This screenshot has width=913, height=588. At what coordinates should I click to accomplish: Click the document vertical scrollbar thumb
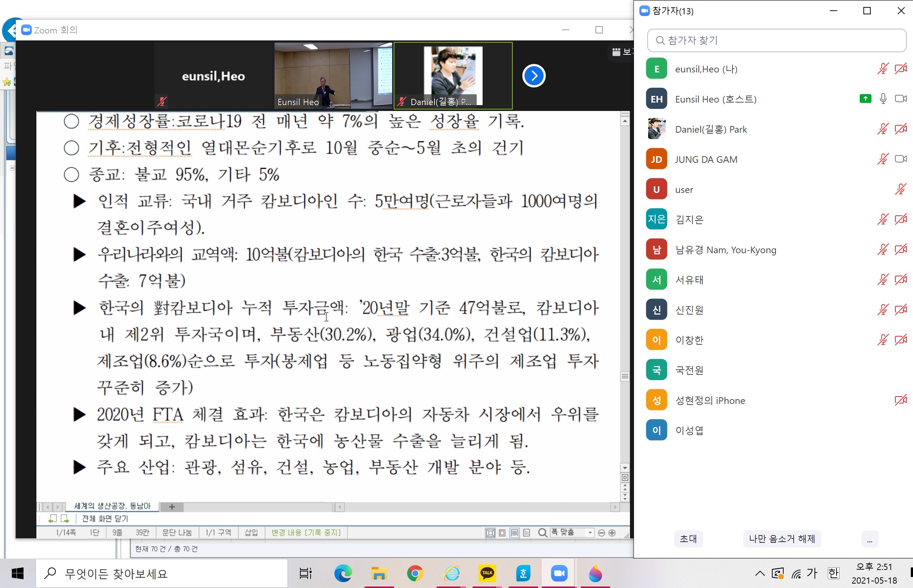point(625,376)
